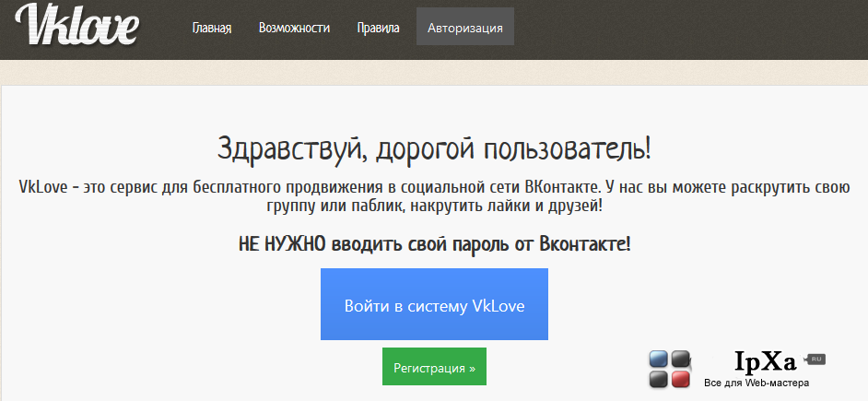
Task: Select the highlighted Авторизация tab
Action: (465, 27)
